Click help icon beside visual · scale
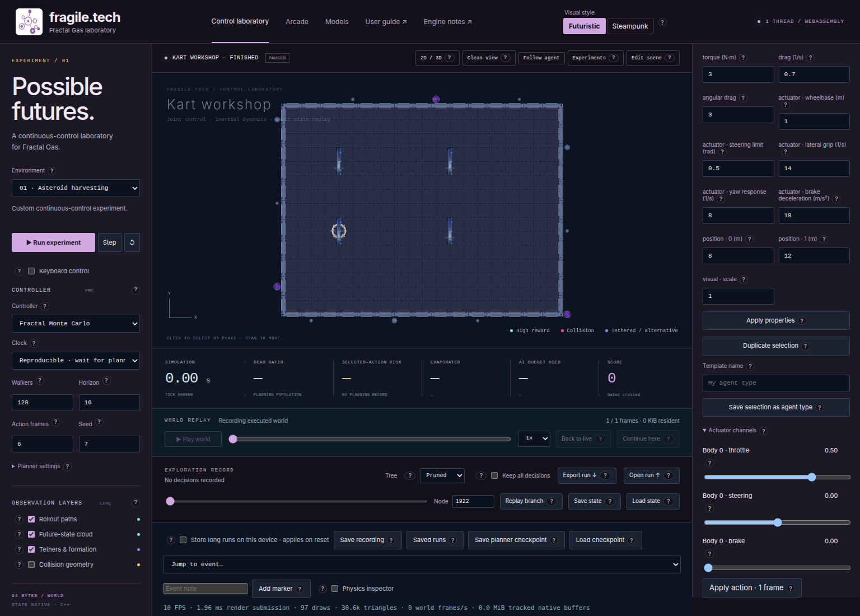Viewport: 860px width, 616px height. [744, 279]
